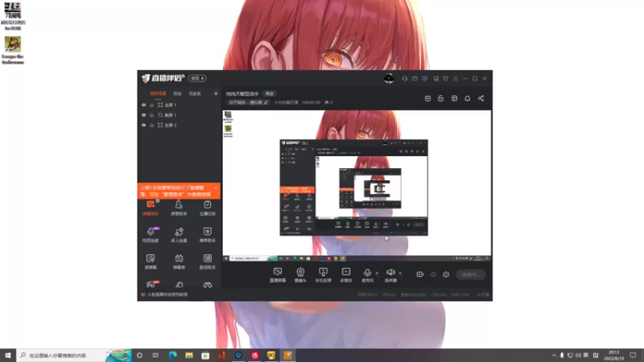Select the 截屏 1 source row
This screenshot has height=362, width=644.
[x=179, y=115]
